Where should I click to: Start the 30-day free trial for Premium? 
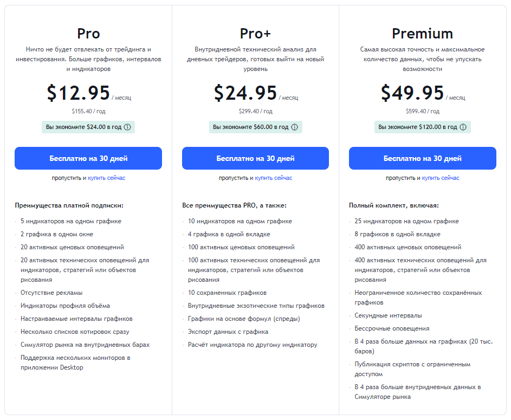422,158
